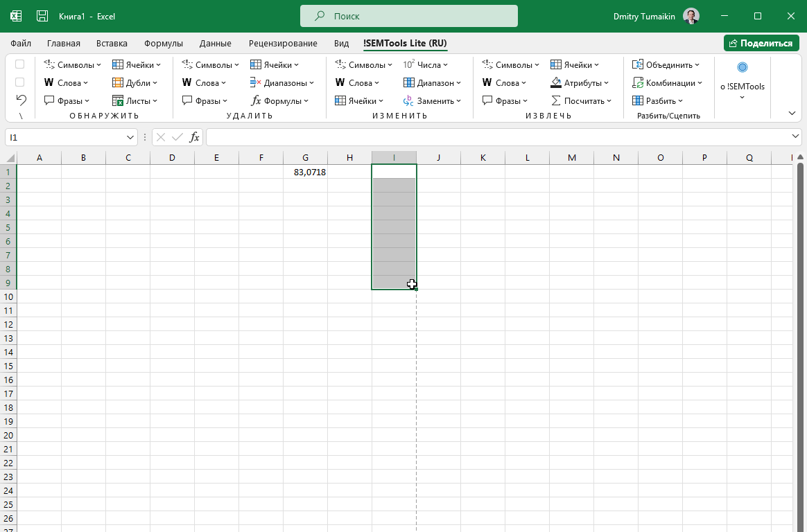Viewport: 807px width, 532px height.
Task: Open the Delete group's Символы menu
Action: [211, 64]
